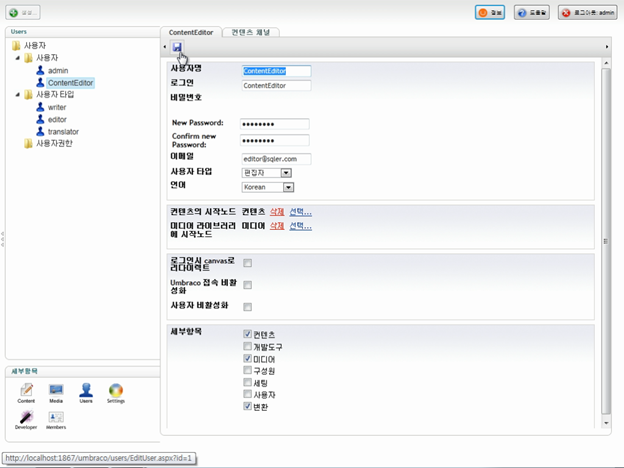Uncheck the 변환 section checkbox
The width and height of the screenshot is (624, 468).
(x=248, y=406)
